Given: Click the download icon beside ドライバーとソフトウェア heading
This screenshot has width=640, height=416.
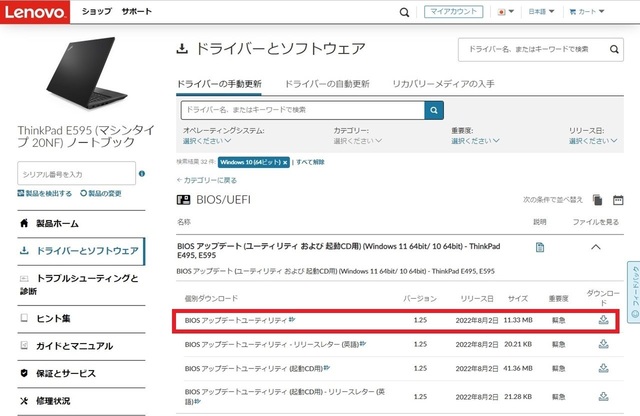Looking at the screenshot, I should [x=182, y=49].
